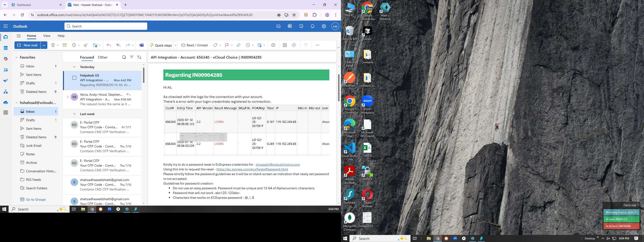Open People from the left rail
The height and width of the screenshot is (242, 644).
(6, 70)
